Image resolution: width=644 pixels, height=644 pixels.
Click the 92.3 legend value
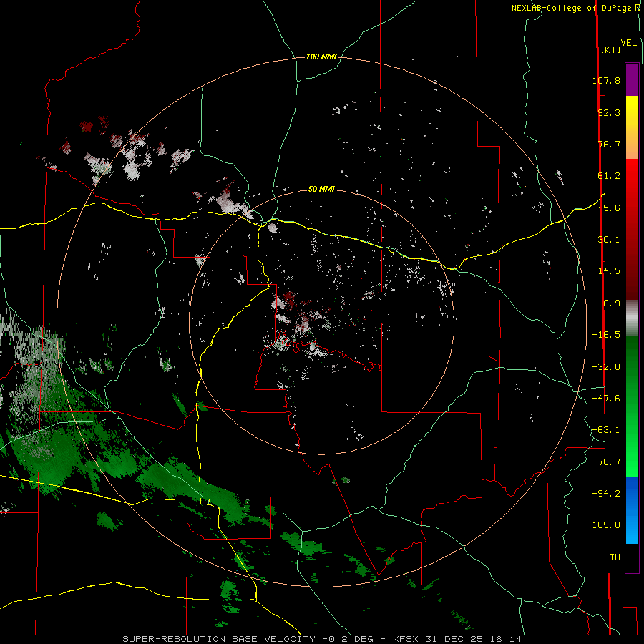coord(609,112)
